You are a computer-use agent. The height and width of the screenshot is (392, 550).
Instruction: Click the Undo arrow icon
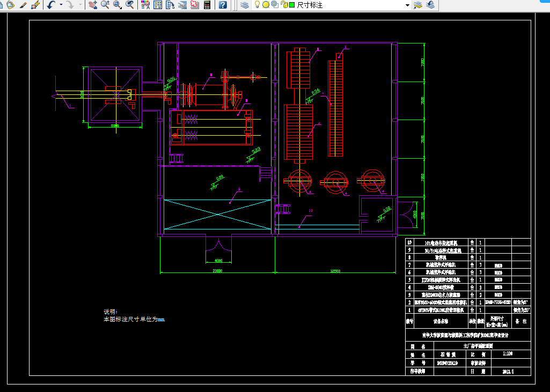(52, 5)
